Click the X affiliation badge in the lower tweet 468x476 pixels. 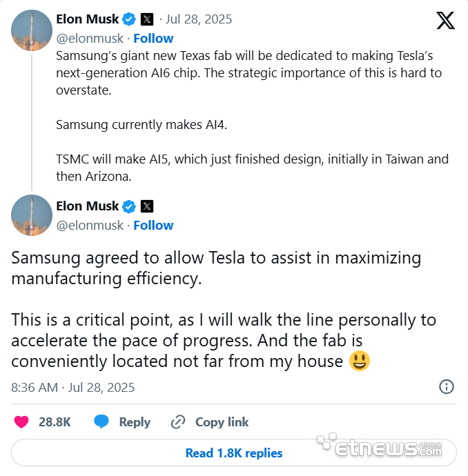click(147, 206)
